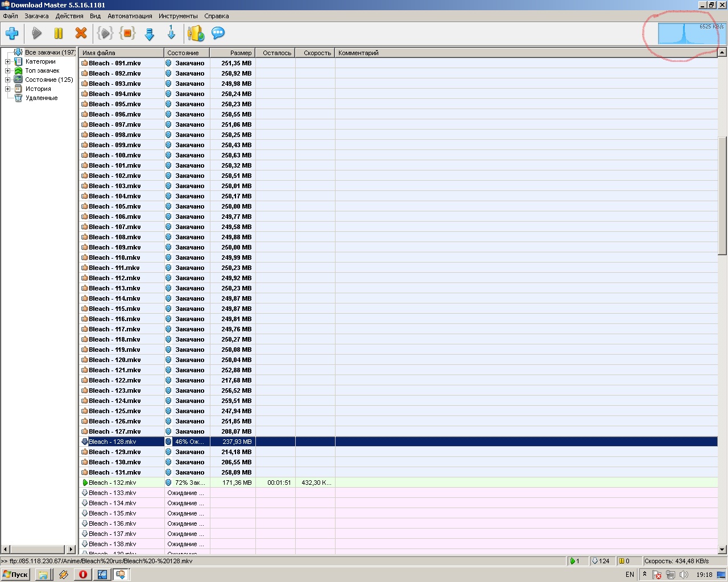Sort by the Комментарий column header
This screenshot has width=728, height=582.
[526, 53]
